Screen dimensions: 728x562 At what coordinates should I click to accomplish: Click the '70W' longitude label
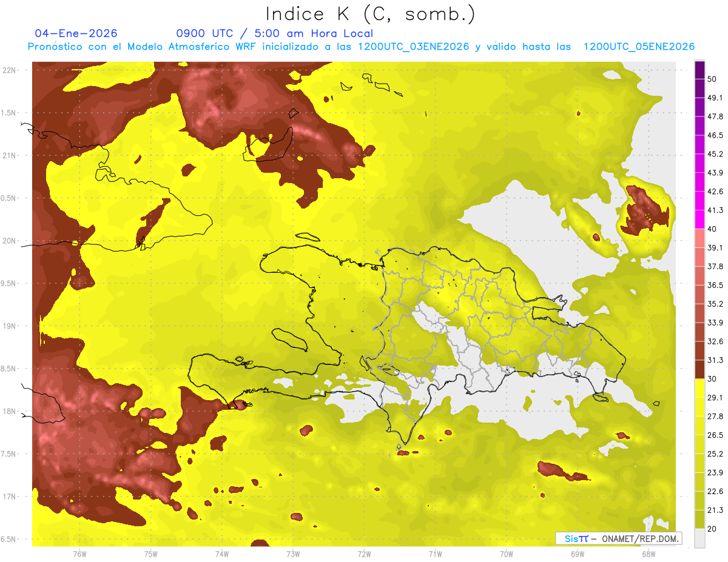click(x=507, y=554)
